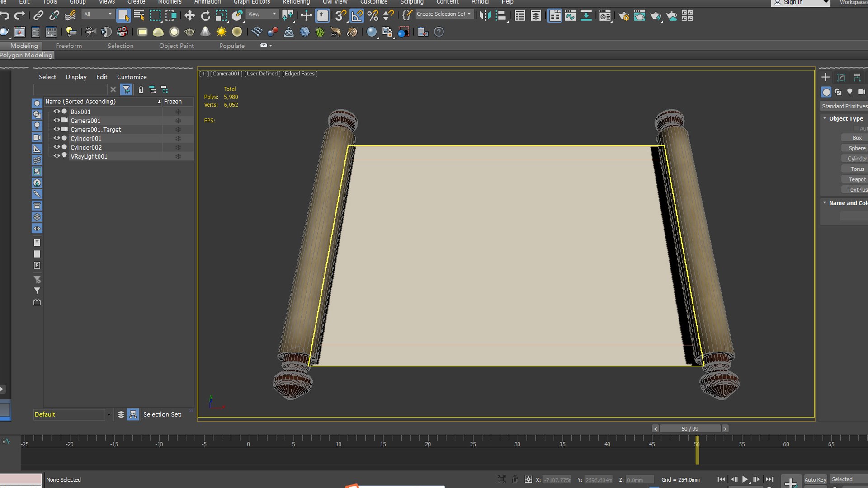This screenshot has width=868, height=488.
Task: Toggle visibility of Cylinder002
Action: 57,147
